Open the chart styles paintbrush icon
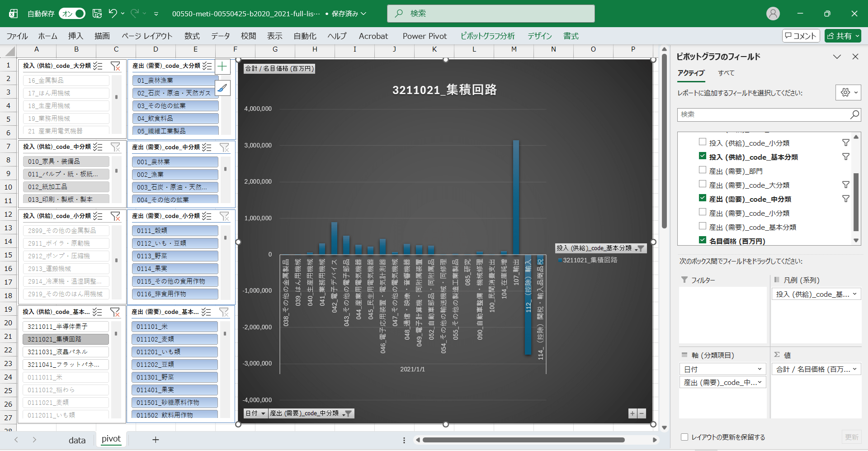Viewport: 868px width, 451px height. click(222, 88)
